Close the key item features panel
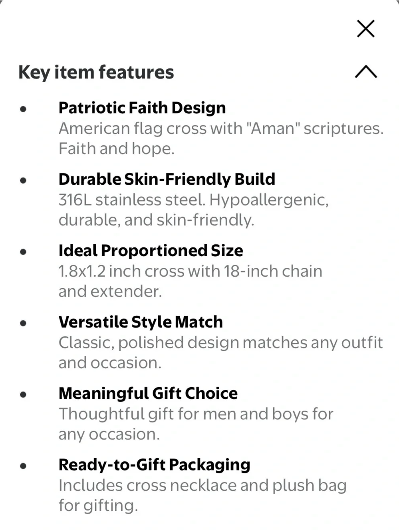This screenshot has height=532, width=399. (x=365, y=29)
